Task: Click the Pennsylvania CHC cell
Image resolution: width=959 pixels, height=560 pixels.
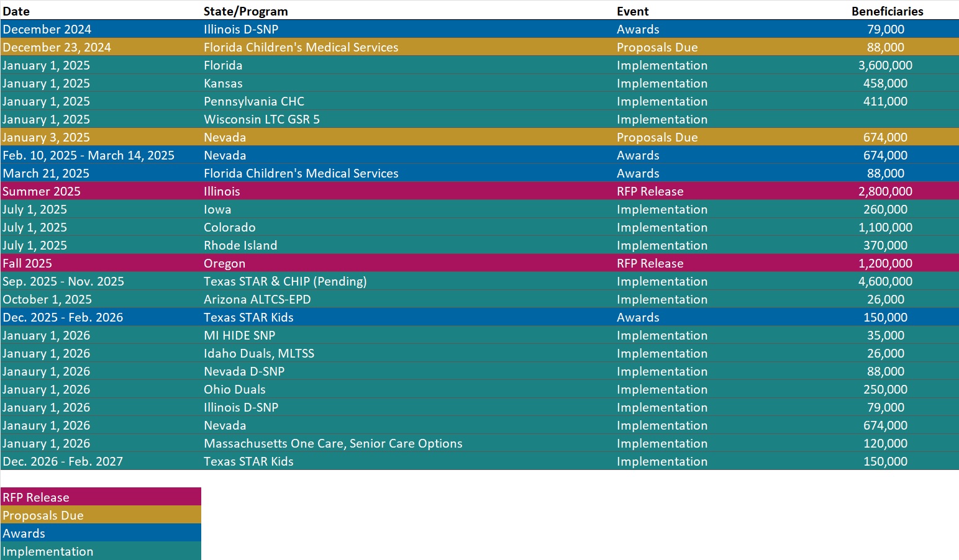Action: (x=254, y=101)
